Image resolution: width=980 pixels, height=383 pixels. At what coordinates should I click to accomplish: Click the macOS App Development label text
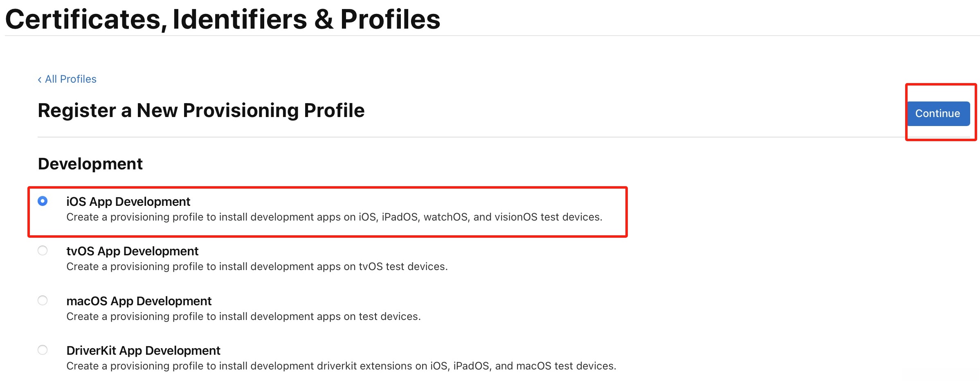(139, 301)
